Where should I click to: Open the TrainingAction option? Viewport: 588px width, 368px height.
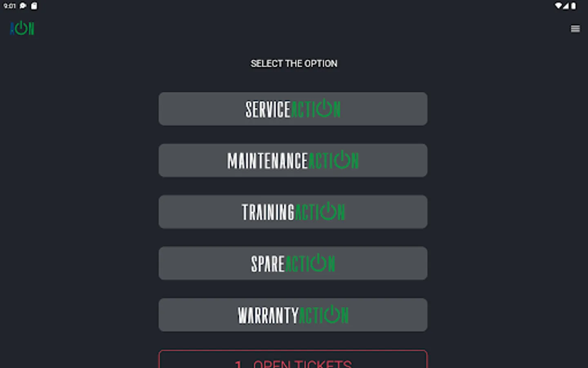pyautogui.click(x=293, y=212)
